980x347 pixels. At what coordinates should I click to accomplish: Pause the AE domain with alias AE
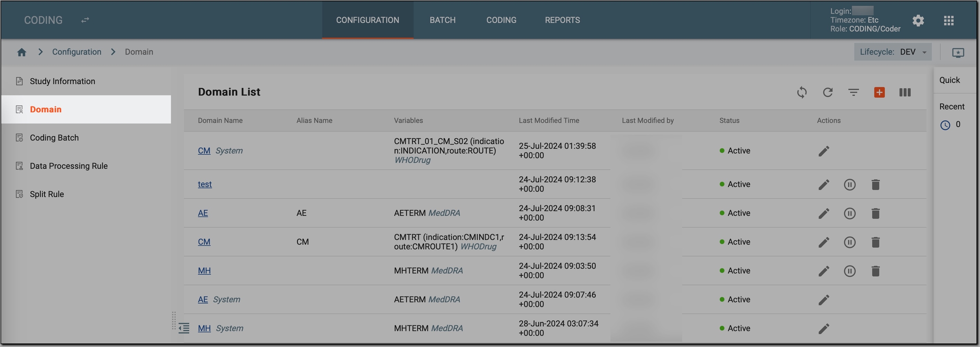pyautogui.click(x=849, y=213)
